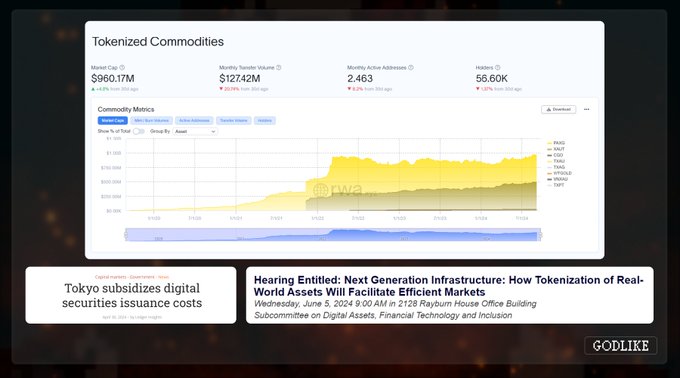Open the three-dot more options menu
Screen dimensions: 680x378
[586, 110]
